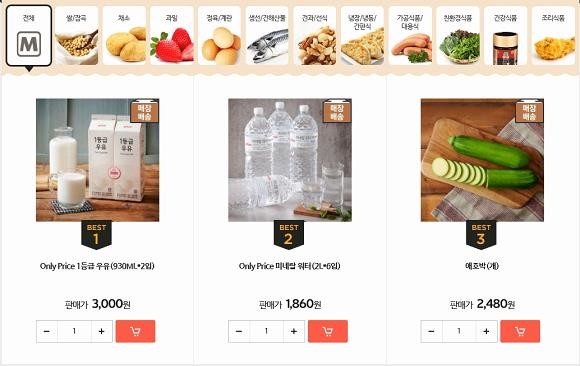Open the 쌀/잡곡 category tab

(77, 36)
